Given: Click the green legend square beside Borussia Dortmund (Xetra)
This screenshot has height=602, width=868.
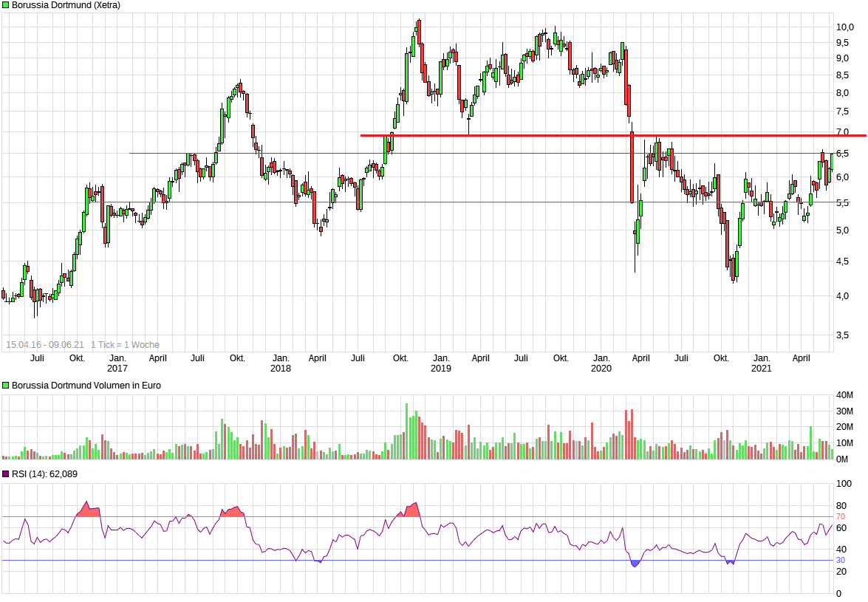Looking at the screenshot, I should tap(5, 5).
